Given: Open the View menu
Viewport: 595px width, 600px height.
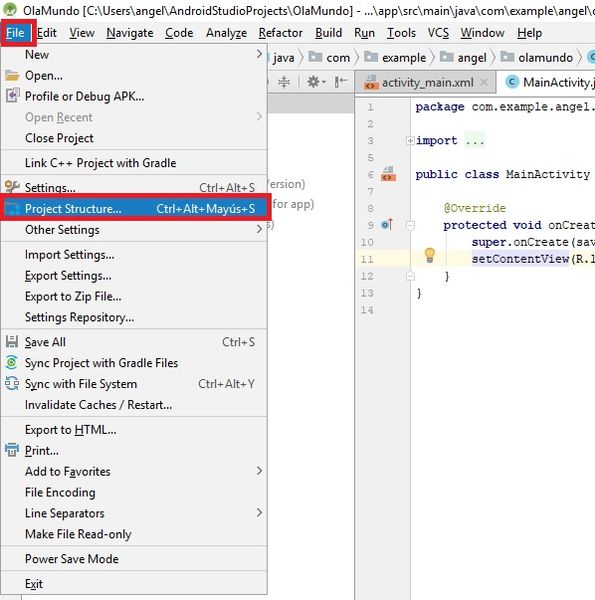Looking at the screenshot, I should click(x=82, y=33).
